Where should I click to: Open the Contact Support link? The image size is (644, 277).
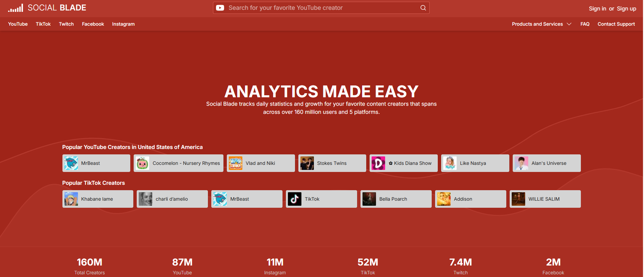616,24
